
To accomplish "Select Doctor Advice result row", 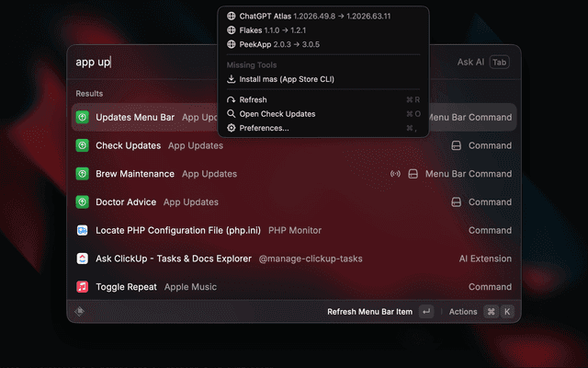I will point(294,202).
